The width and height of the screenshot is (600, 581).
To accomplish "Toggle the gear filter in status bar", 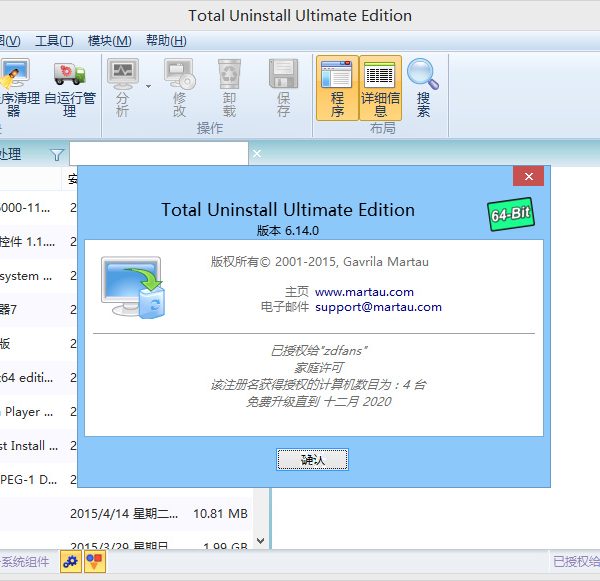I will pos(70,562).
